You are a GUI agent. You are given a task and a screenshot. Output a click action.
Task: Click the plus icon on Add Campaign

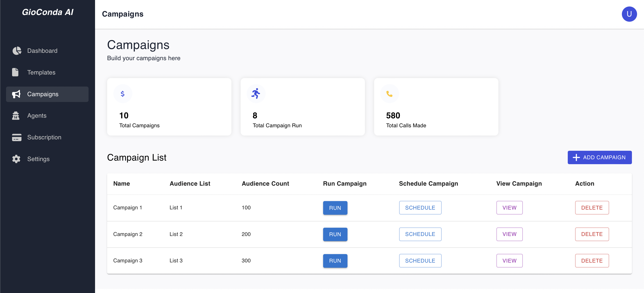click(576, 157)
